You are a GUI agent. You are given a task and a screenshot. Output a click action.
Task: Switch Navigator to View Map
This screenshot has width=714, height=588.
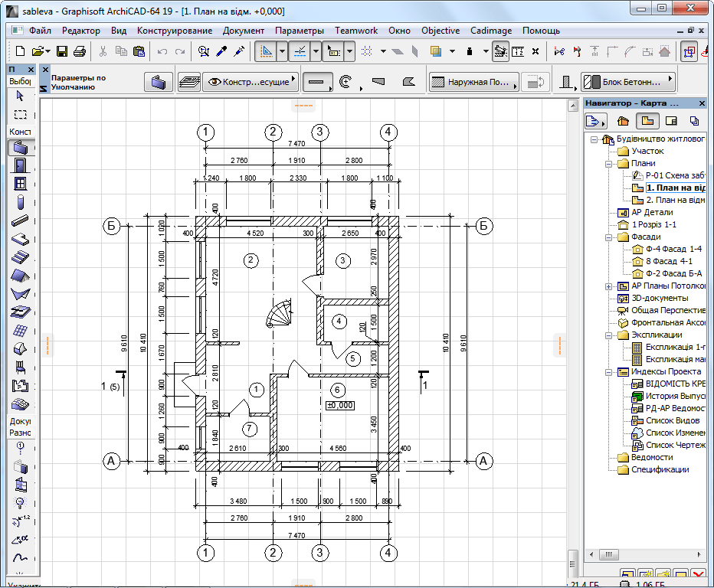[x=647, y=121]
